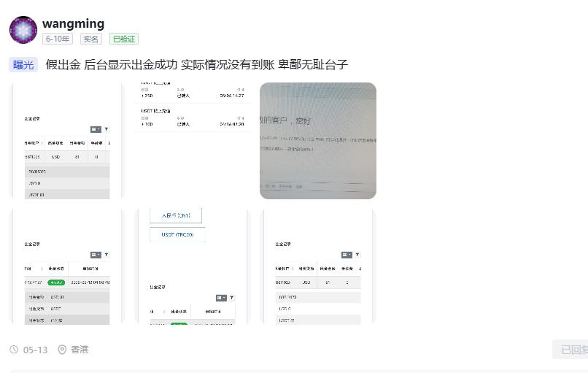The width and height of the screenshot is (588, 373).
Task: Click the 05-13 post date
Action: (x=35, y=350)
